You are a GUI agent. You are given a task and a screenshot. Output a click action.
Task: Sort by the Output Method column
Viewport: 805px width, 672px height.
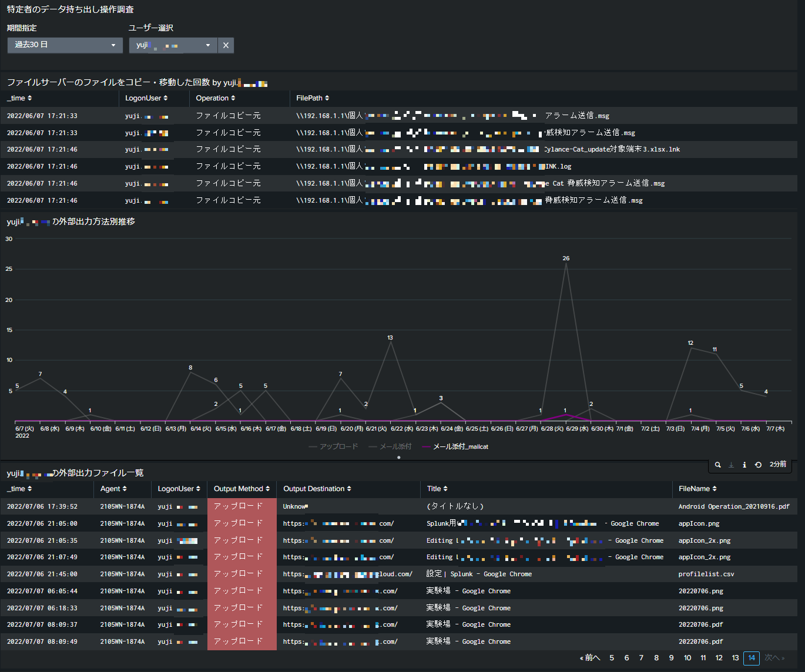click(241, 489)
